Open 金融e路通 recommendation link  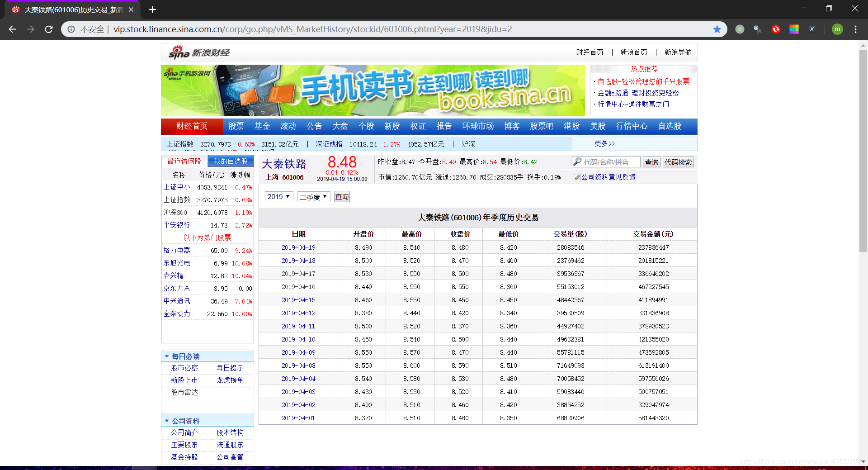click(x=638, y=93)
